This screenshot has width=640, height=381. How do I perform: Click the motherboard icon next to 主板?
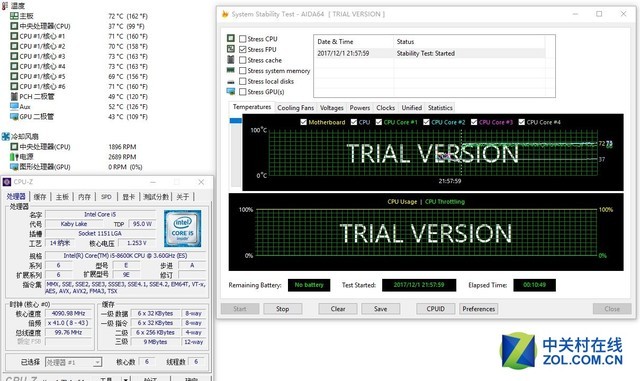14,16
